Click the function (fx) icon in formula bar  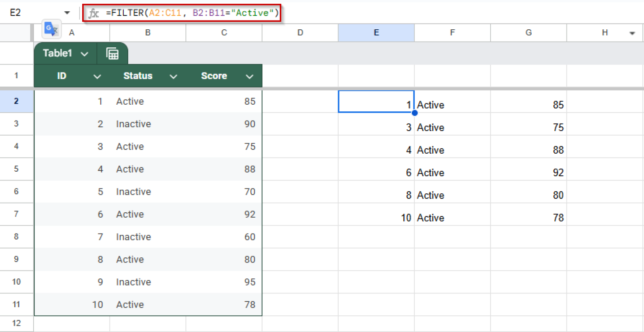click(93, 13)
